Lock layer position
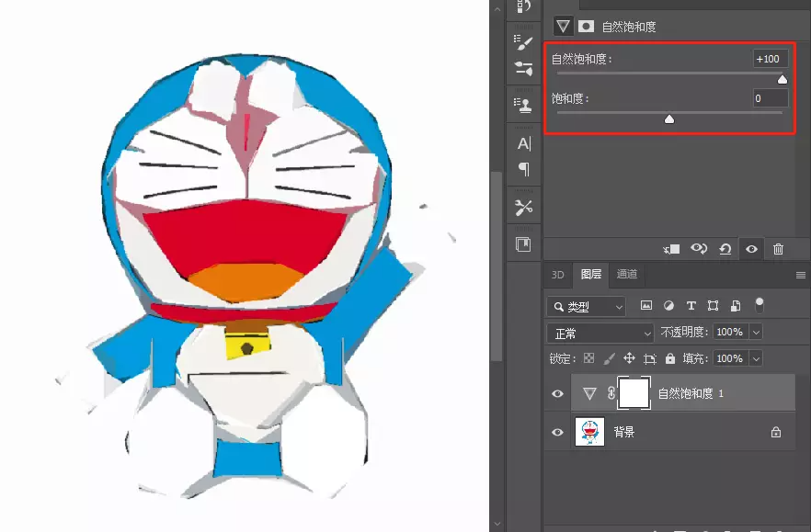Image resolution: width=811 pixels, height=532 pixels. (629, 358)
